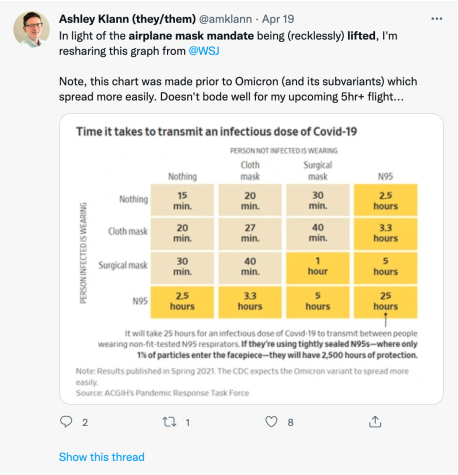Open the @amklann handle
This screenshot has width=458, height=475.
225,19
